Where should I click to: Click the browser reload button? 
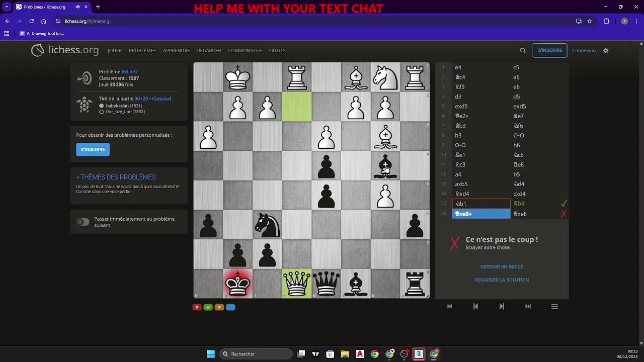coord(31,21)
